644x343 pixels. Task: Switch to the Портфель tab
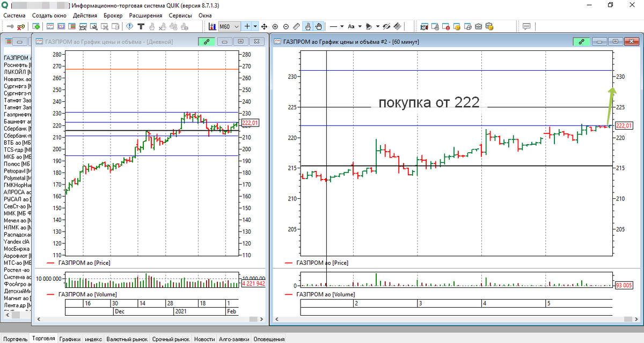15,339
